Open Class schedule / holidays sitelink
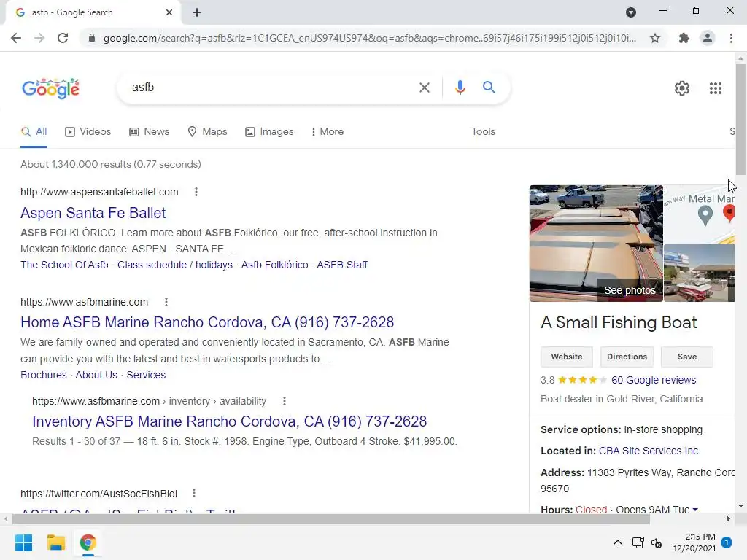 pyautogui.click(x=175, y=265)
